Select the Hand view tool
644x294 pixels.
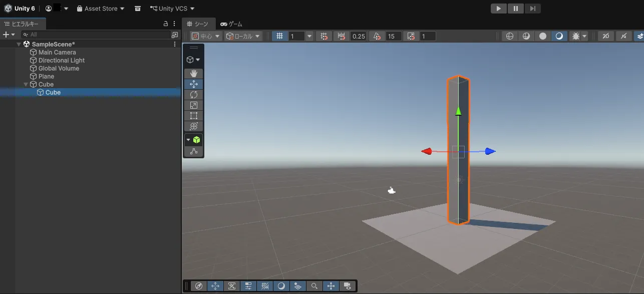[x=193, y=74]
